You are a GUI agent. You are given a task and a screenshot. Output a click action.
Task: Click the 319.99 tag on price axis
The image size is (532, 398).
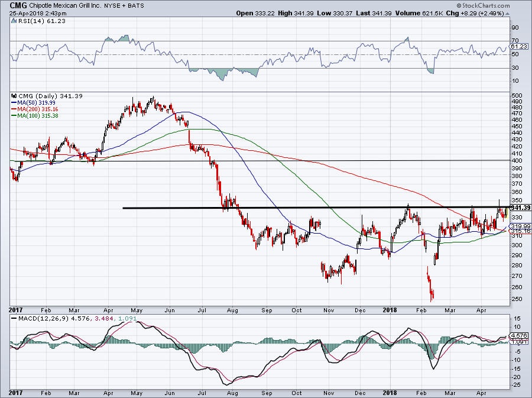521,226
